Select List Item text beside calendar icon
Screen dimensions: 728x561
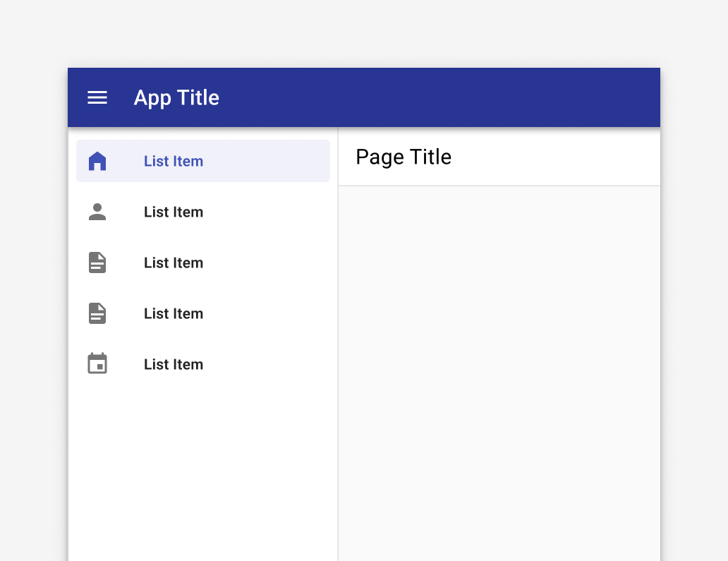click(x=174, y=365)
